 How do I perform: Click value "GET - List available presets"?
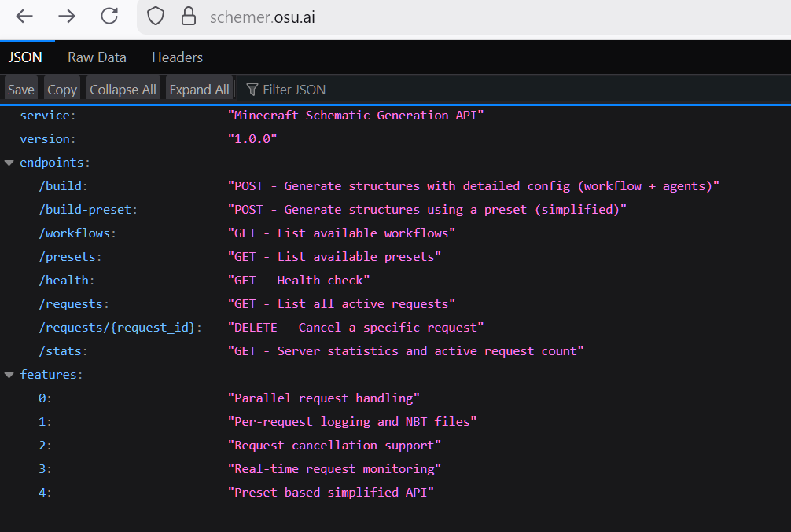pos(334,257)
